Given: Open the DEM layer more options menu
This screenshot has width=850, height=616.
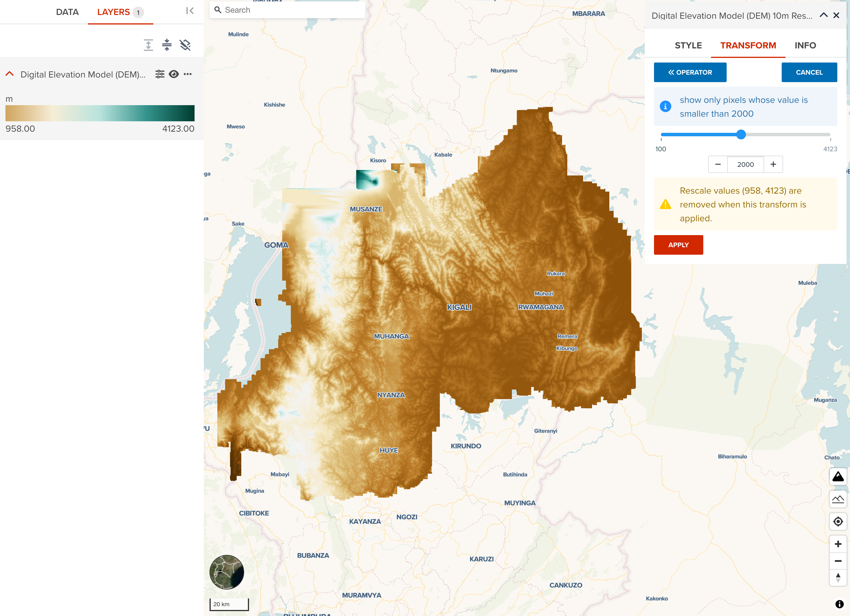Looking at the screenshot, I should click(188, 74).
